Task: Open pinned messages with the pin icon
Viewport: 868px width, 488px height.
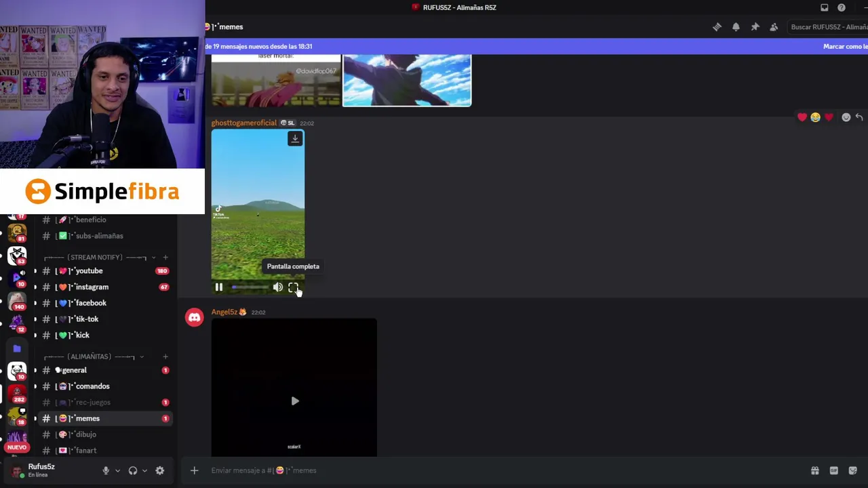Action: tap(755, 27)
